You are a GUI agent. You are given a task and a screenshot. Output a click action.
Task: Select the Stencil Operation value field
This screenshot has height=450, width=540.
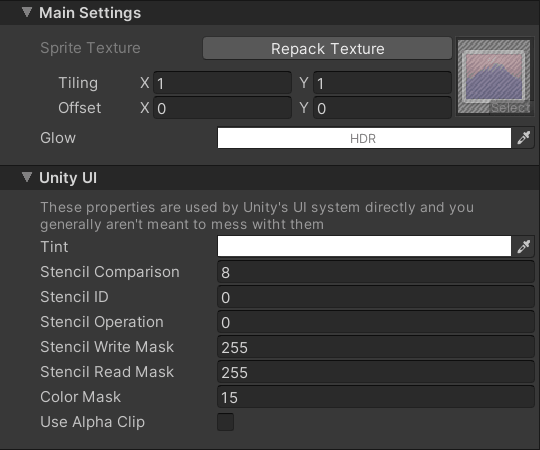coord(376,322)
